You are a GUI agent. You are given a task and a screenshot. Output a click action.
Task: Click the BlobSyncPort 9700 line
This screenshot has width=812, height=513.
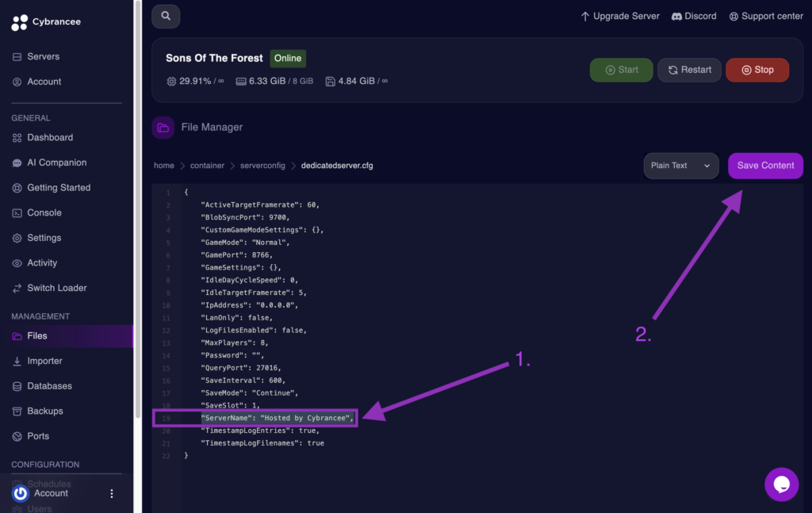point(246,217)
